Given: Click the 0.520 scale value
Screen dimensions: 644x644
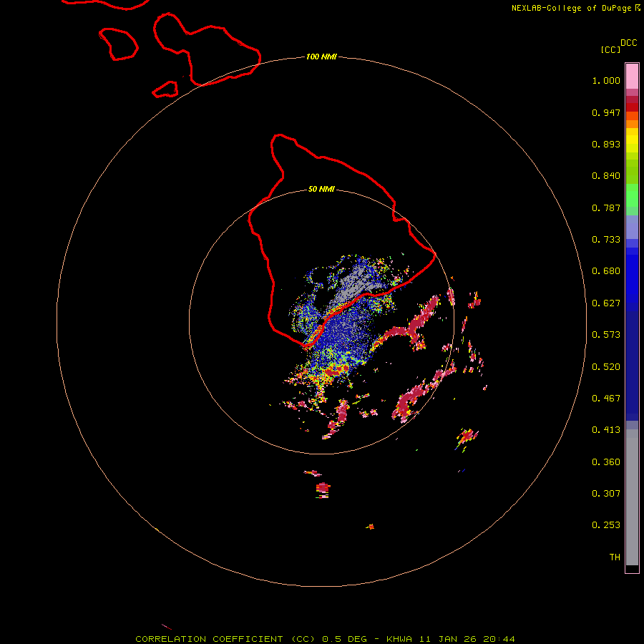Looking at the screenshot, I should click(606, 367).
